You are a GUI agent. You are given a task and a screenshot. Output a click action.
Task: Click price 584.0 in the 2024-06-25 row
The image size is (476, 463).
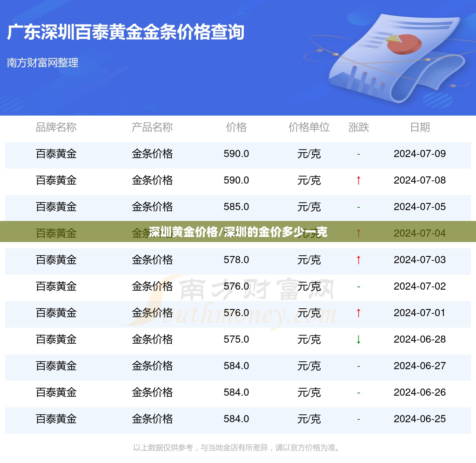pyautogui.click(x=236, y=419)
